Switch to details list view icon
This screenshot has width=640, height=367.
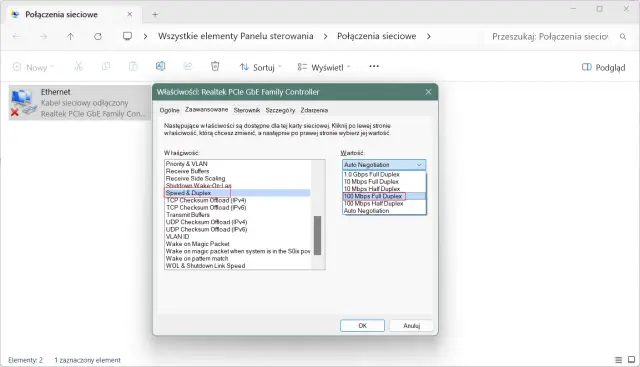tap(618, 360)
